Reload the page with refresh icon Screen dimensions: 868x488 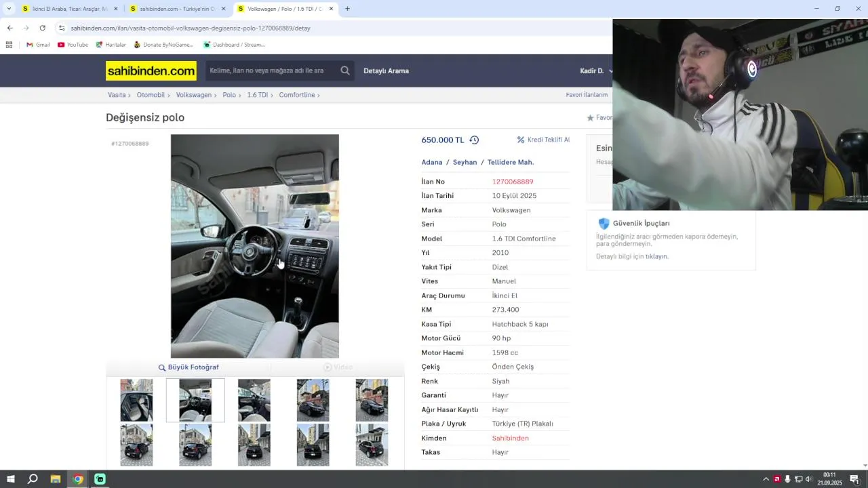tap(42, 28)
